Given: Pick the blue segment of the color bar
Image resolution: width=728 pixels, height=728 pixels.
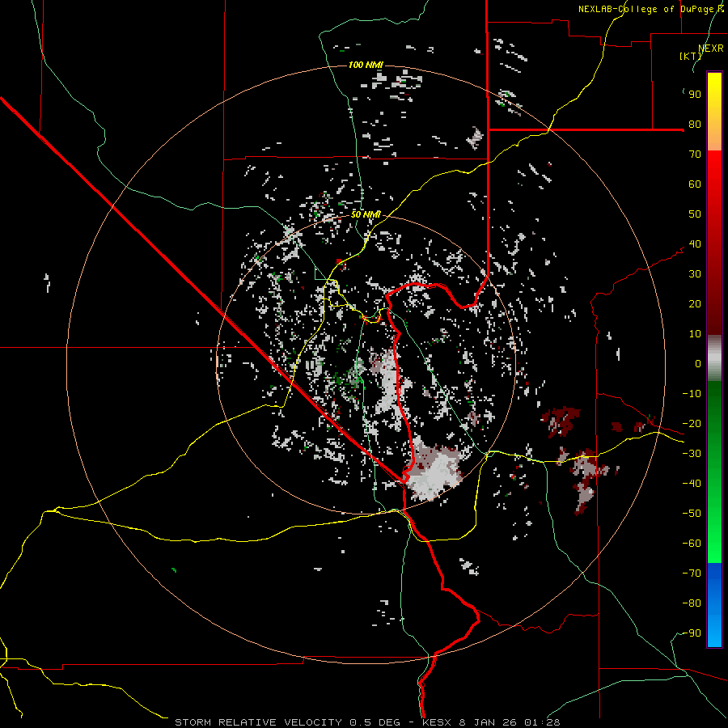Looking at the screenshot, I should click(714, 604).
